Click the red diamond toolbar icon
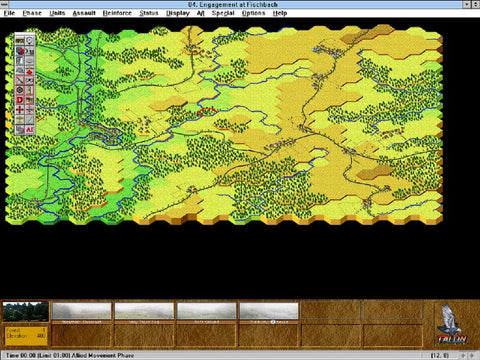Viewport: 480px width, 360px height. pyautogui.click(x=30, y=71)
